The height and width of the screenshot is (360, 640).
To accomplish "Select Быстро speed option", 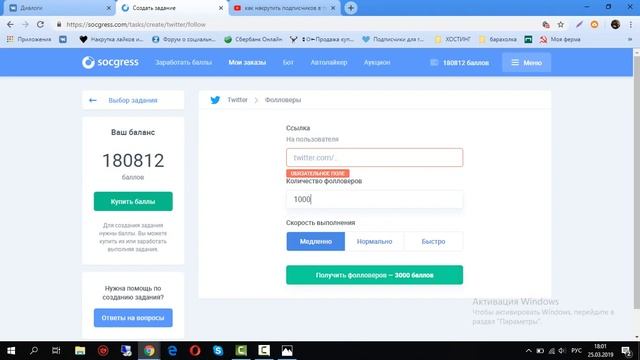I will [x=433, y=241].
